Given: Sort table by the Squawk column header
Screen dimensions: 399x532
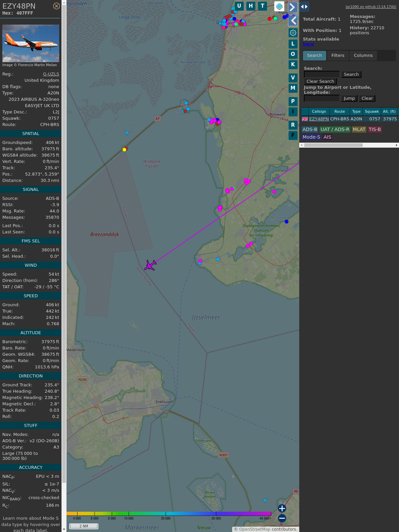Looking at the screenshot, I should tap(372, 112).
